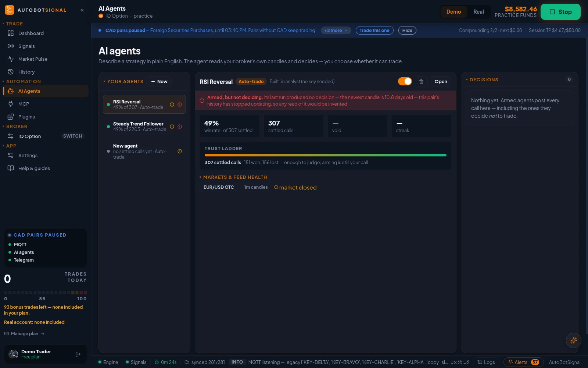The width and height of the screenshot is (588, 368).
Task: Collapse the sidebar with double chevron
Action: click(82, 10)
